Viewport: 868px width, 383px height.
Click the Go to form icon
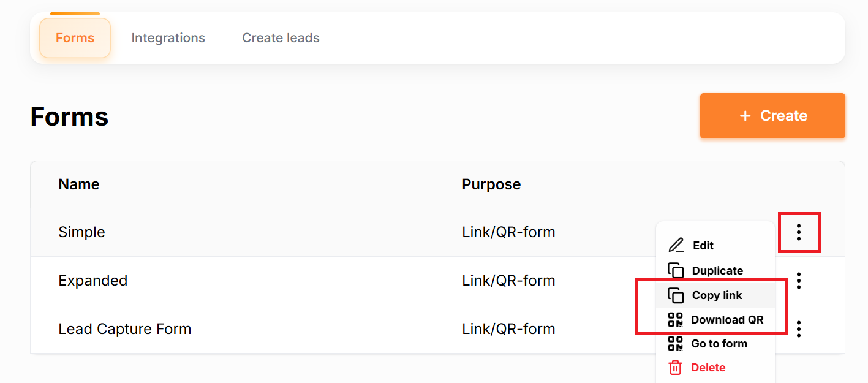coord(675,343)
